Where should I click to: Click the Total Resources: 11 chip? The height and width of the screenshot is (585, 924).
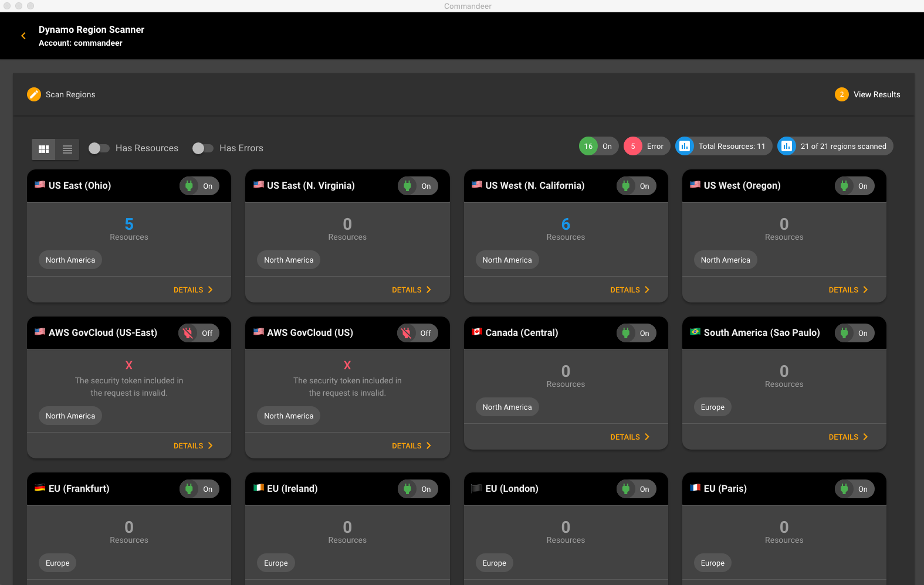pyautogui.click(x=723, y=147)
